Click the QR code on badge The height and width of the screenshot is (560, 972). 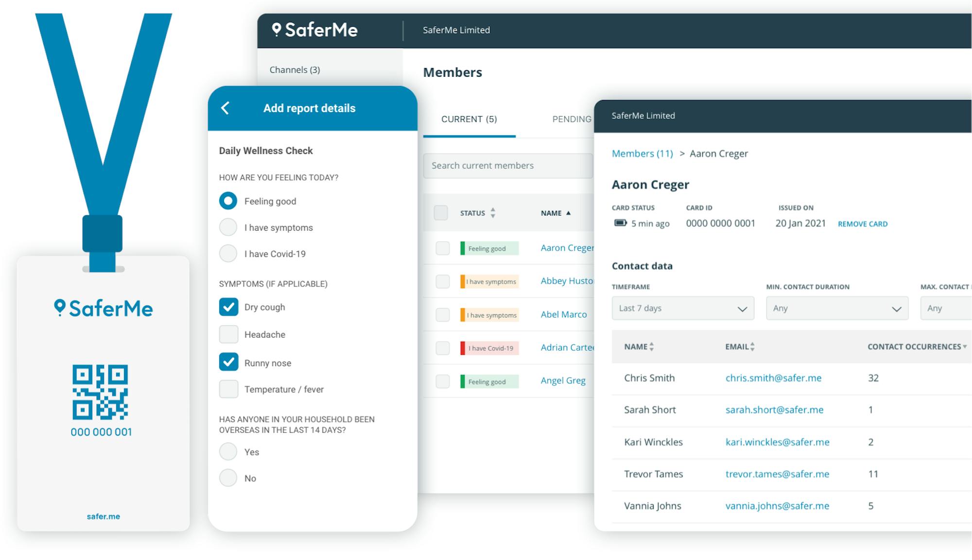(100, 392)
